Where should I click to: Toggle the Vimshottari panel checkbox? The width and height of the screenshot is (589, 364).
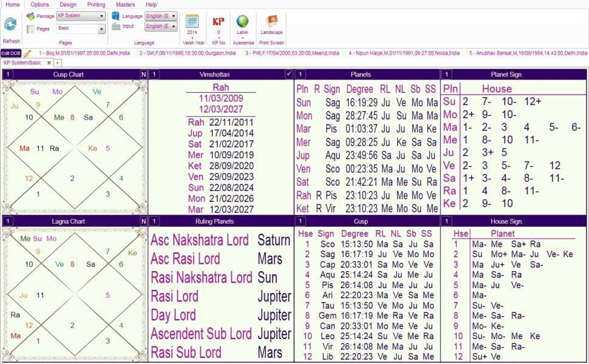288,74
